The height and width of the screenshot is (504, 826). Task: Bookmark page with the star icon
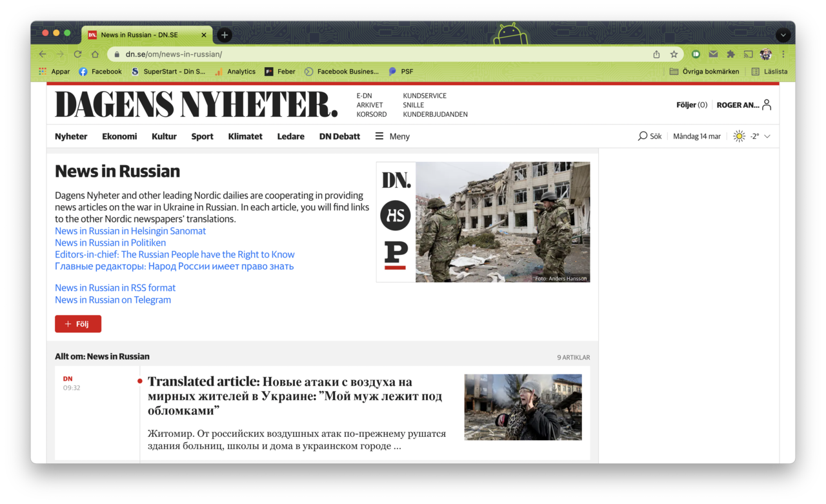(674, 54)
